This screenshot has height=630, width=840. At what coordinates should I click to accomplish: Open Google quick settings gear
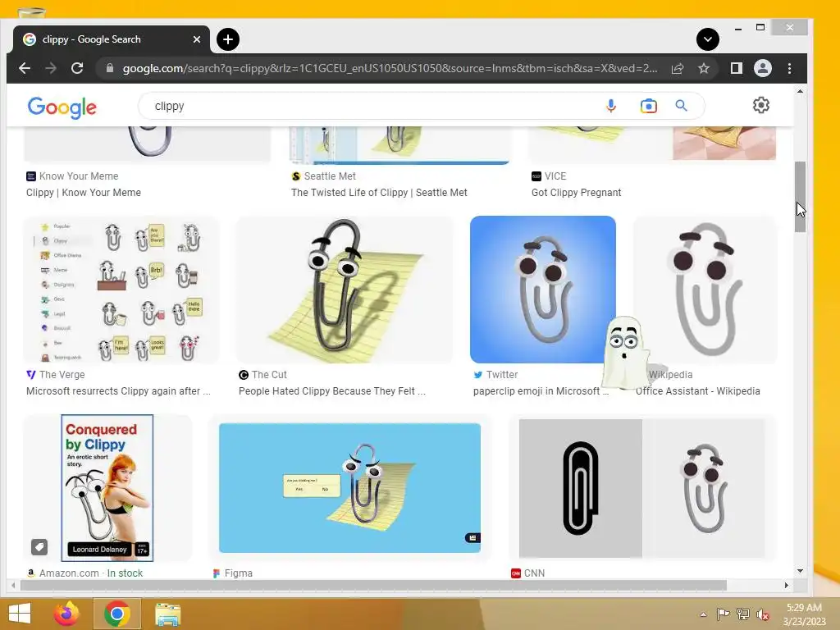click(761, 105)
